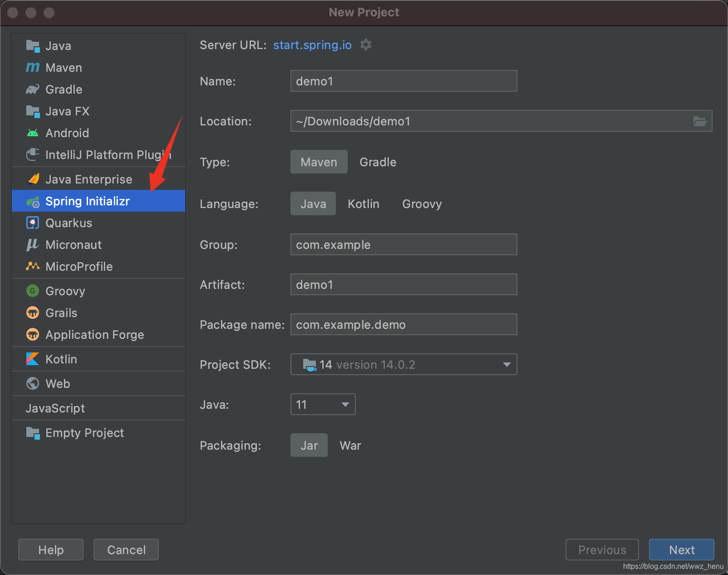Open the Java version dropdown
The height and width of the screenshot is (575, 728).
click(323, 405)
